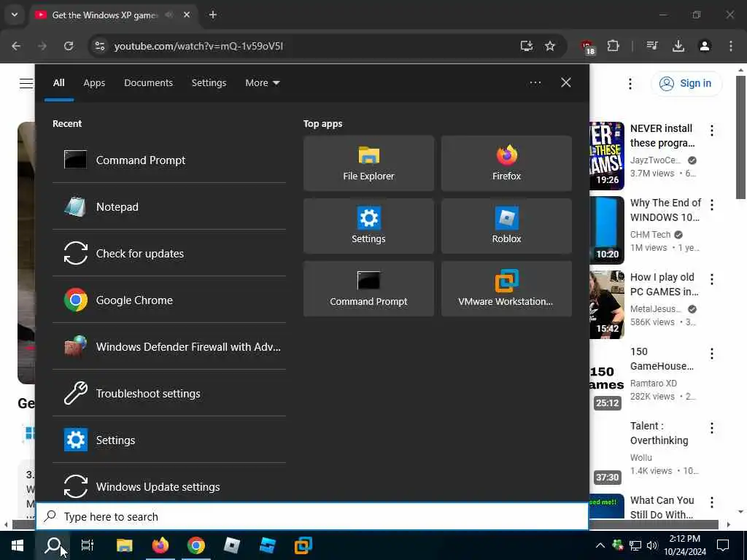
Task: Select the Settings search tab
Action: pyautogui.click(x=209, y=82)
